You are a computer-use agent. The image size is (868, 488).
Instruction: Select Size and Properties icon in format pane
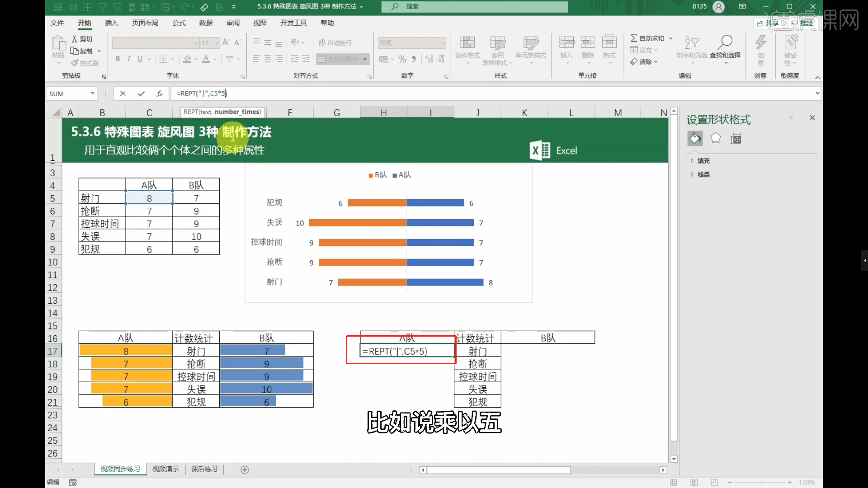click(x=736, y=139)
